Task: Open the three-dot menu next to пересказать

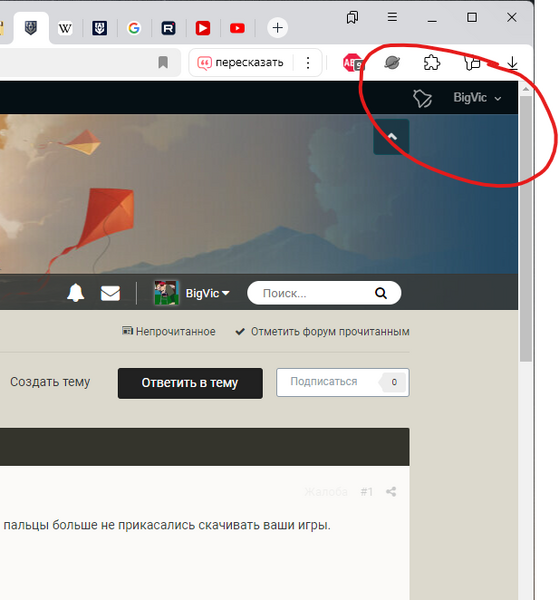Action: pos(308,62)
